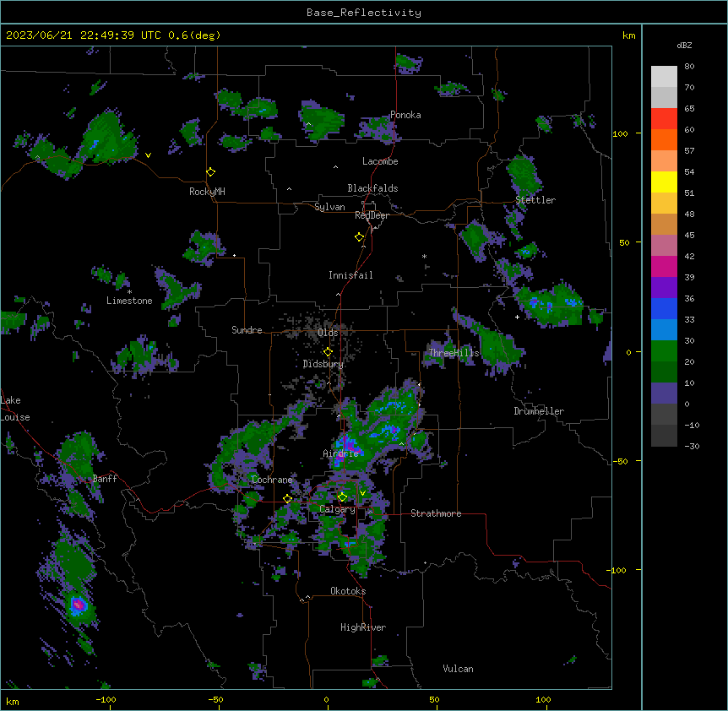
Task: Click the blue-cored storm cell southeast of Stettler
Action: [550, 305]
